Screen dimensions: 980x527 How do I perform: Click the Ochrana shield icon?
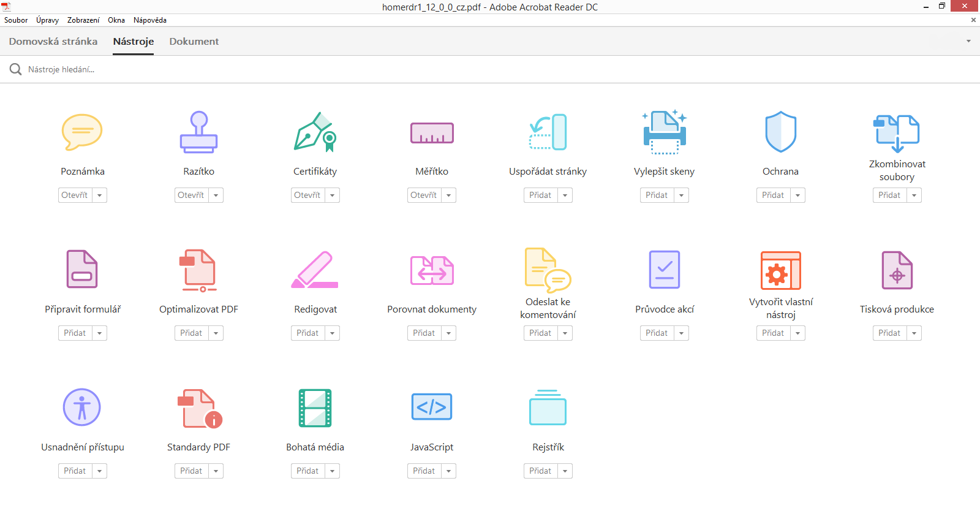tap(780, 132)
